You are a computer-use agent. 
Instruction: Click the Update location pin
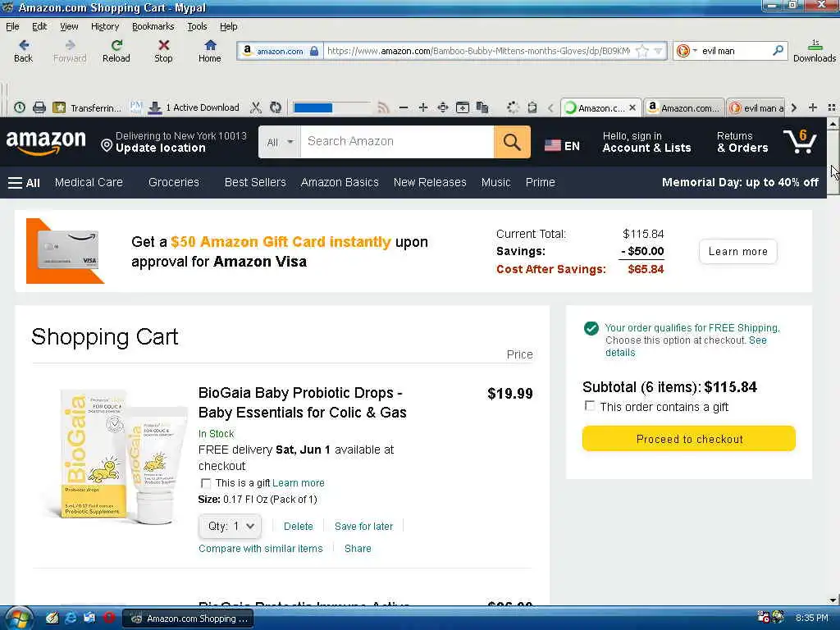(107, 145)
